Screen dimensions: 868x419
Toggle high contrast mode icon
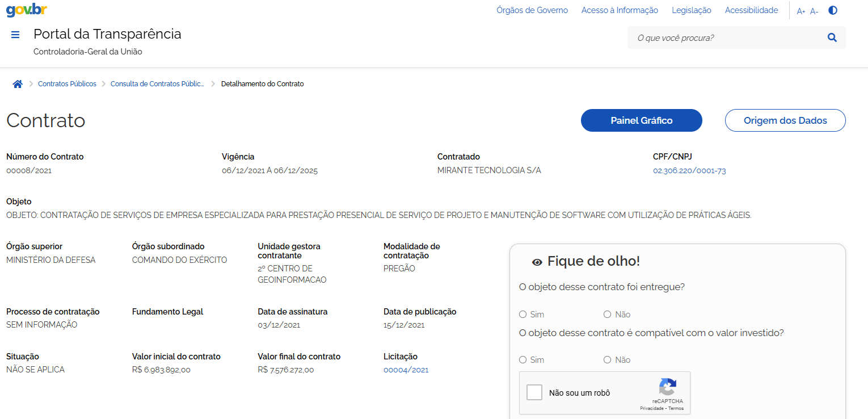click(x=833, y=10)
